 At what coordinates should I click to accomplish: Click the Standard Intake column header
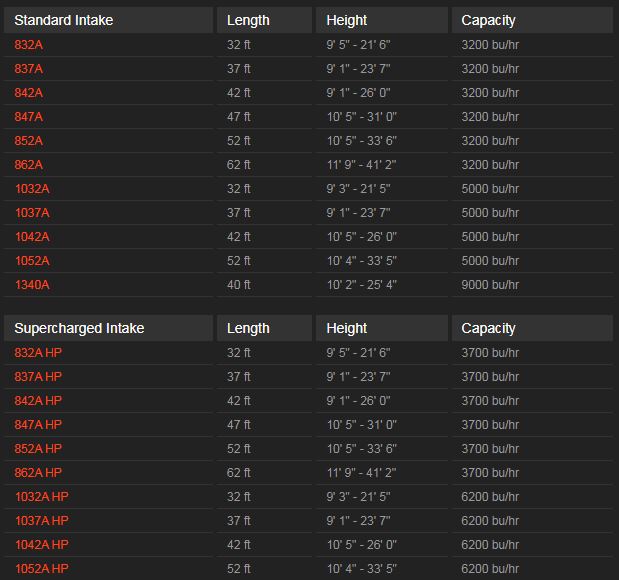(64, 20)
